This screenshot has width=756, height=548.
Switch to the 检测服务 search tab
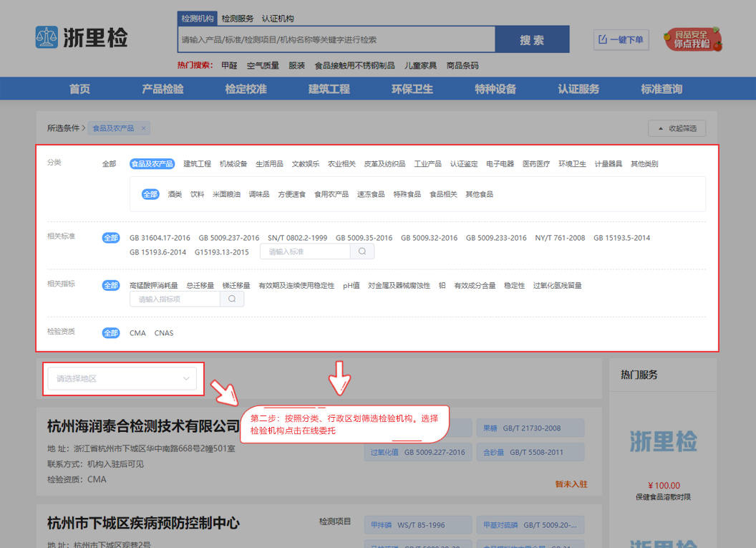click(237, 19)
